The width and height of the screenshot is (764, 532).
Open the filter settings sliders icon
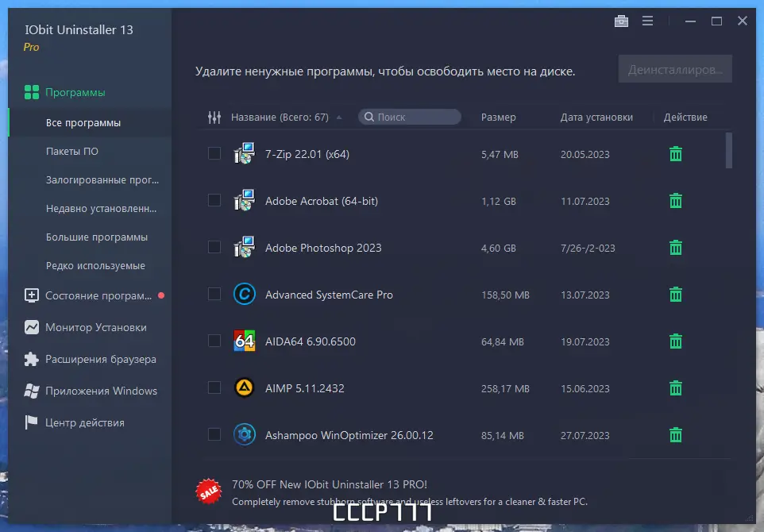pyautogui.click(x=214, y=117)
